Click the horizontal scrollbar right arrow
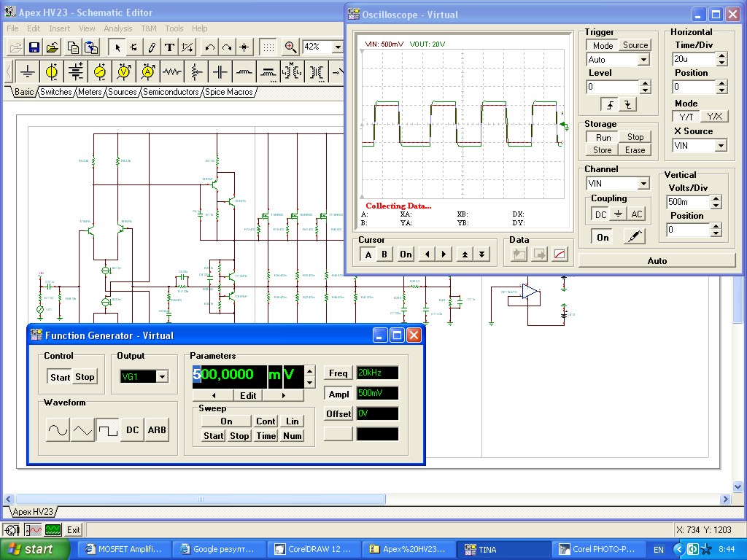 click(x=725, y=499)
